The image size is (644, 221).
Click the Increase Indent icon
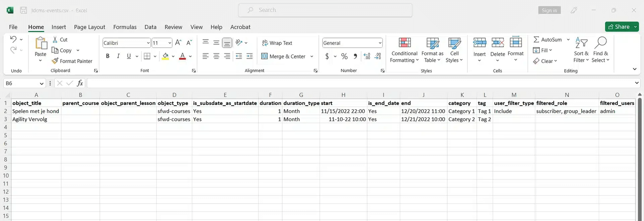point(250,56)
